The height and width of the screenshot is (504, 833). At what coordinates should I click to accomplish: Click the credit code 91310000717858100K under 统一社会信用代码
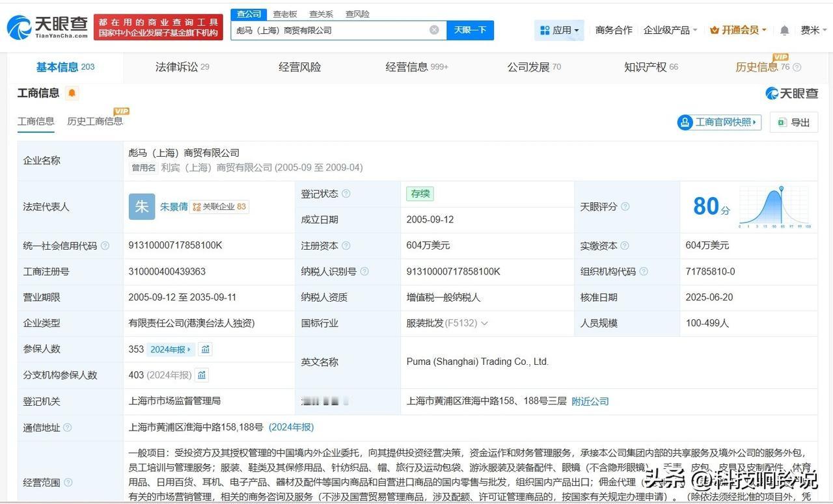click(x=176, y=245)
